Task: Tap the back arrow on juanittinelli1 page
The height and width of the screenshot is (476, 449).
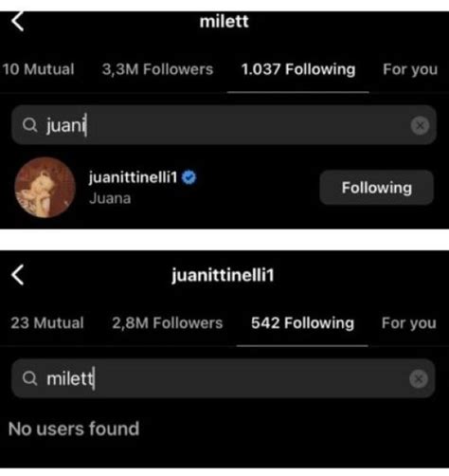Action: [18, 275]
